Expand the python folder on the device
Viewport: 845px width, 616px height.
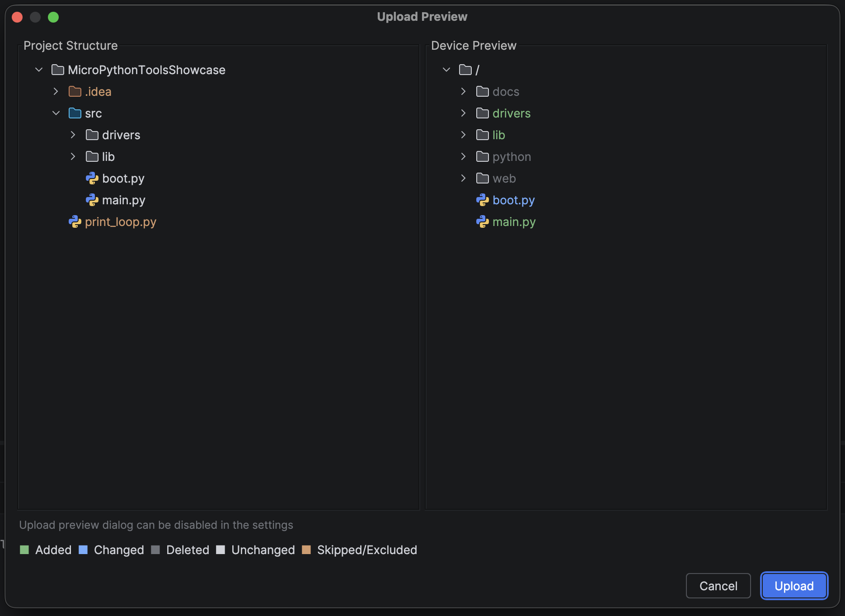pos(464,157)
